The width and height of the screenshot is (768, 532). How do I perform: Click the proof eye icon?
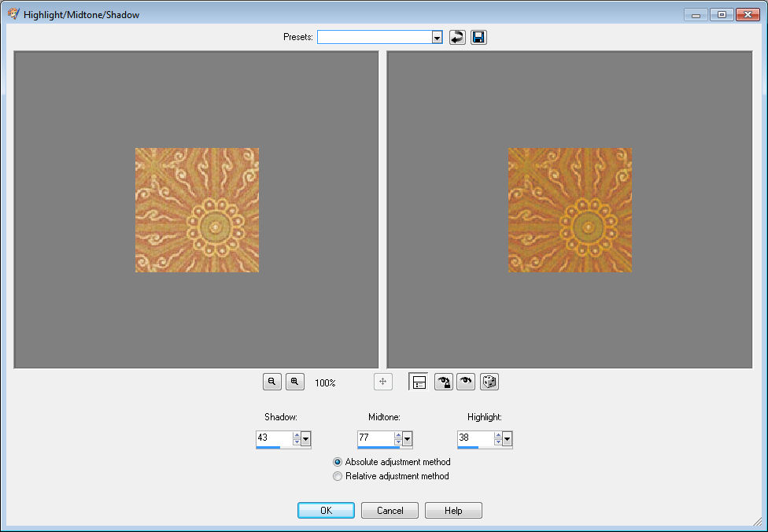[466, 382]
